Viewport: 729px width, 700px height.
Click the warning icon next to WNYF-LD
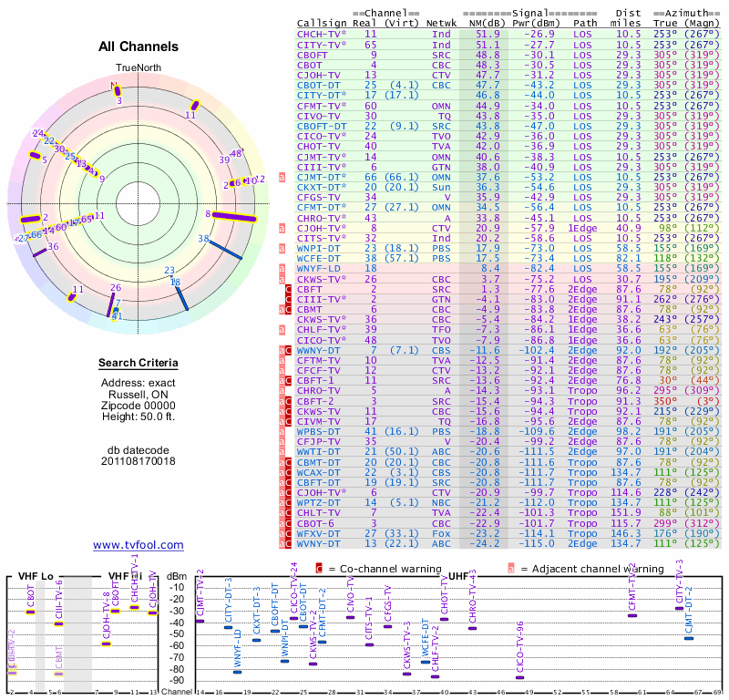(x=282, y=268)
